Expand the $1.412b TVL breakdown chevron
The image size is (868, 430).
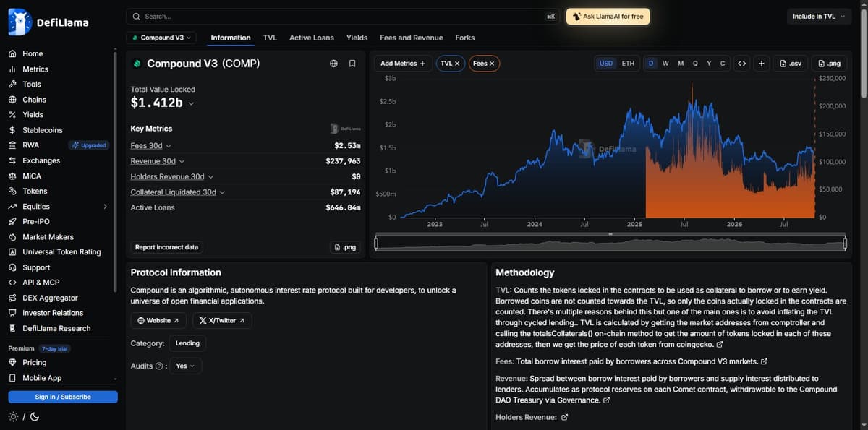click(191, 103)
